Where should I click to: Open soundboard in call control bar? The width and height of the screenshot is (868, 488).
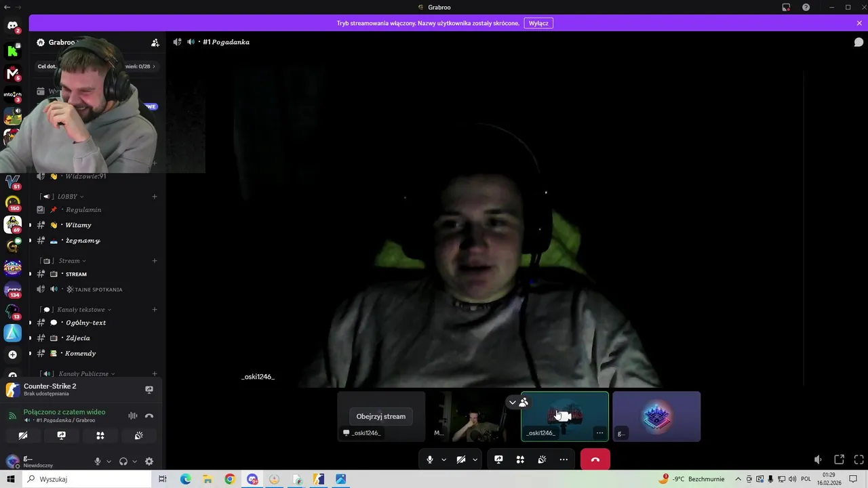(x=542, y=460)
